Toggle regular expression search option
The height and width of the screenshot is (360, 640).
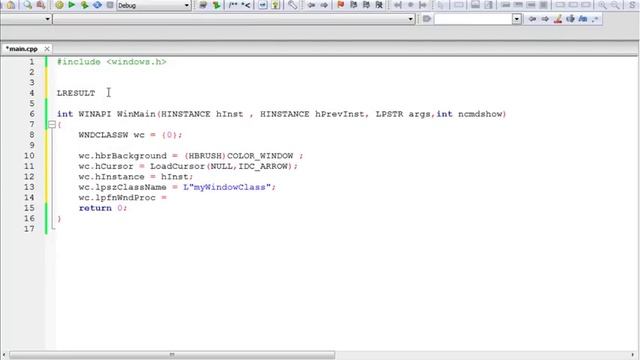tap(595, 19)
